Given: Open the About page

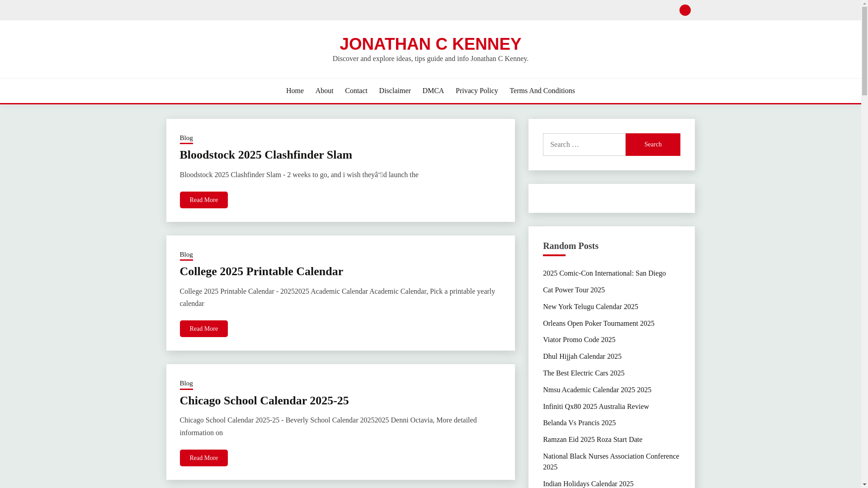Looking at the screenshot, I should [324, 91].
